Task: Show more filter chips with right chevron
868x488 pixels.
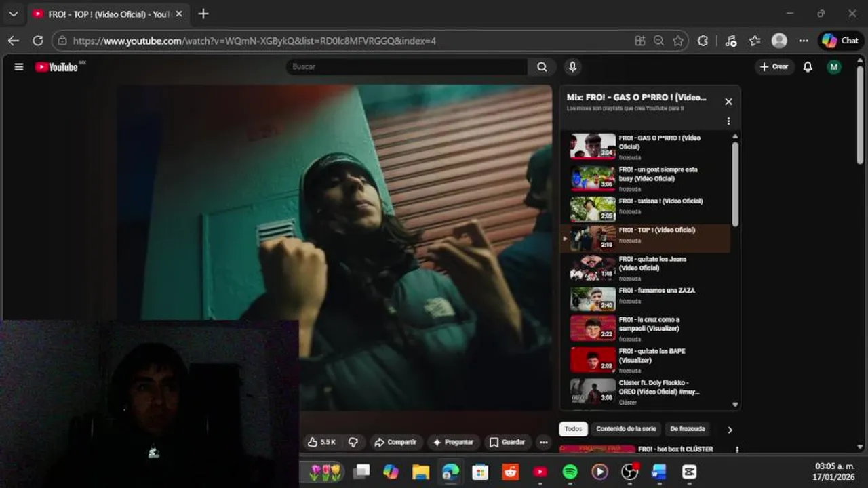Action: tap(730, 430)
